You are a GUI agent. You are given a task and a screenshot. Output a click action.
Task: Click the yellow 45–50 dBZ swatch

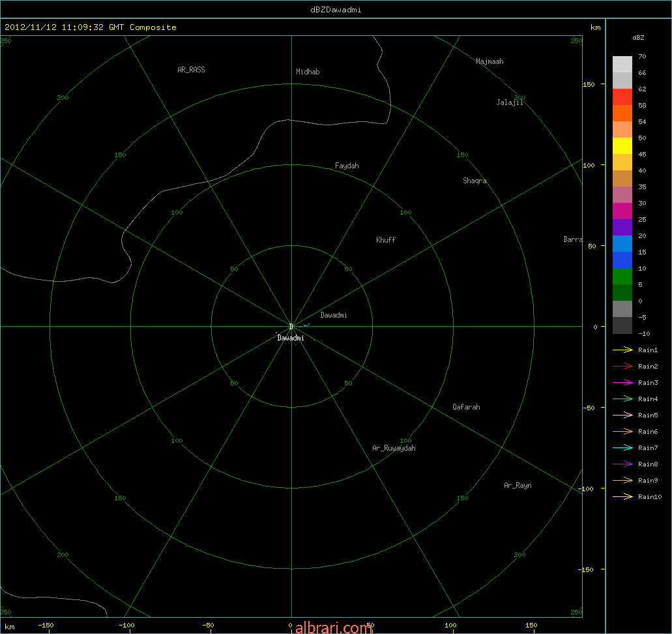point(622,146)
